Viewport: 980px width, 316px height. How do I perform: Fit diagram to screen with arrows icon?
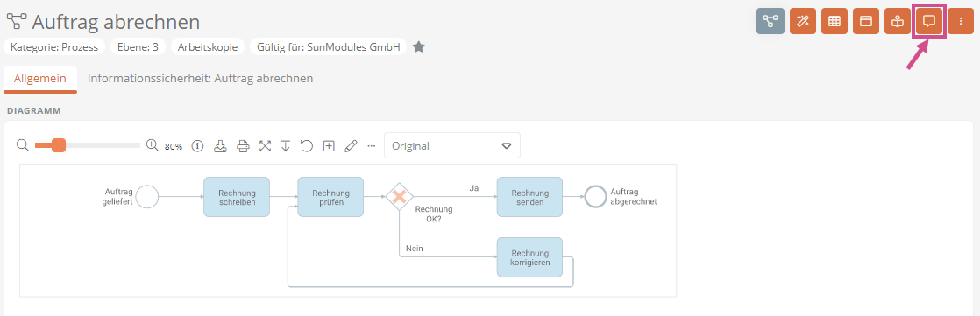[265, 146]
